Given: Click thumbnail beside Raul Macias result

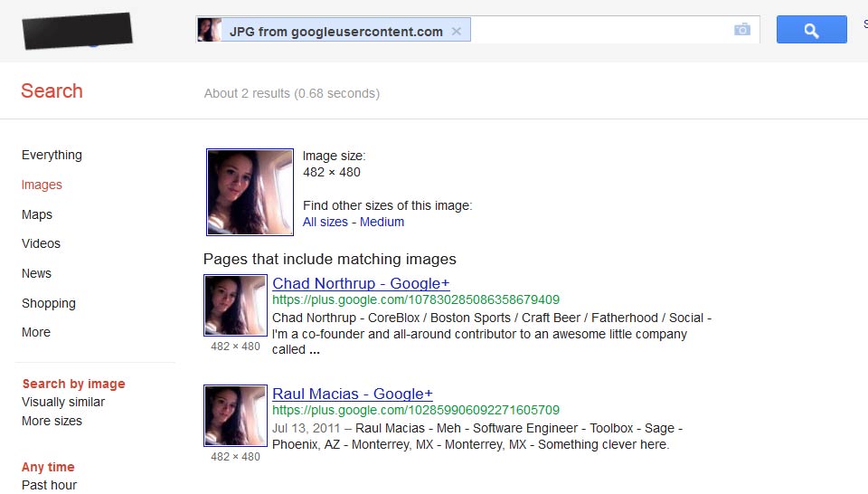Looking at the screenshot, I should (235, 416).
